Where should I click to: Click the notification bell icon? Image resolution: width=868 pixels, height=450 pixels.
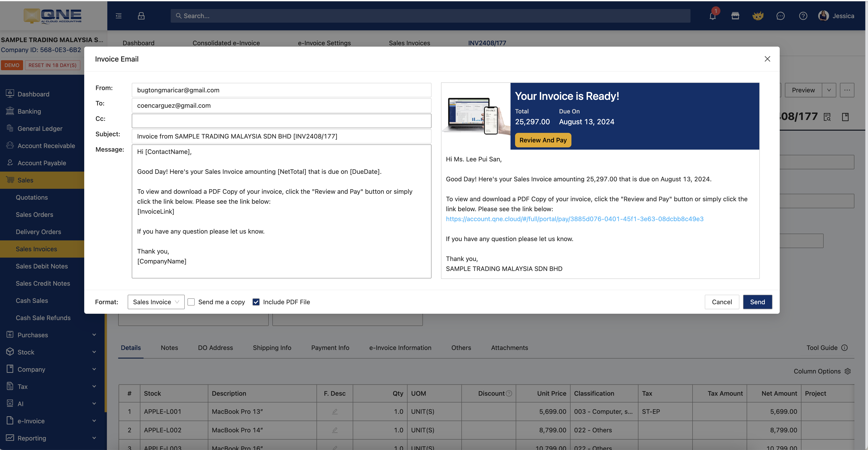coord(712,16)
